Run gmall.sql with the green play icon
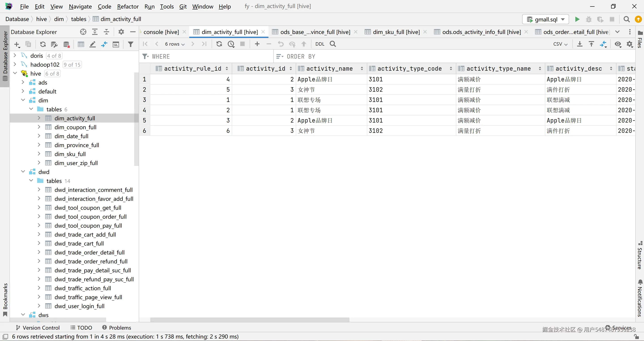The image size is (644, 341). (x=577, y=19)
